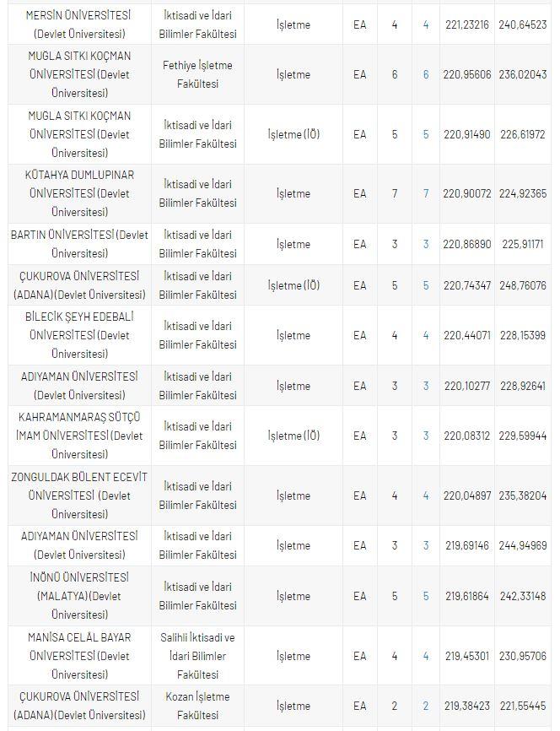
Task: Click blue link 2 in Kozan İşletme Fakültesi row
Action: pos(426,707)
